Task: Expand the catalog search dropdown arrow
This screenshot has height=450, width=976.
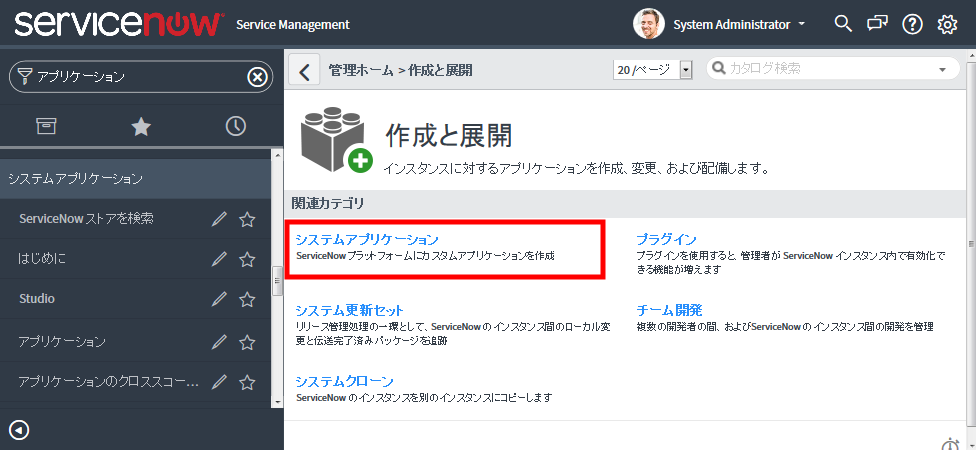Action: pos(942,69)
